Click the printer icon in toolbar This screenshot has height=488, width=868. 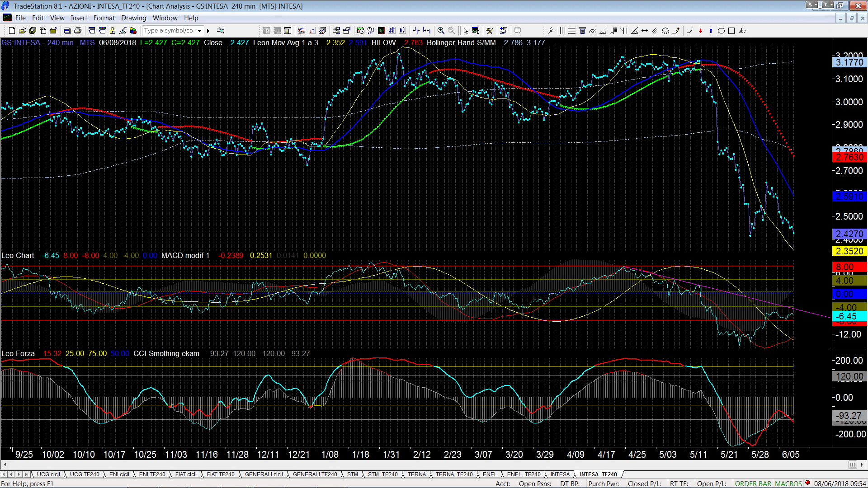(78, 31)
